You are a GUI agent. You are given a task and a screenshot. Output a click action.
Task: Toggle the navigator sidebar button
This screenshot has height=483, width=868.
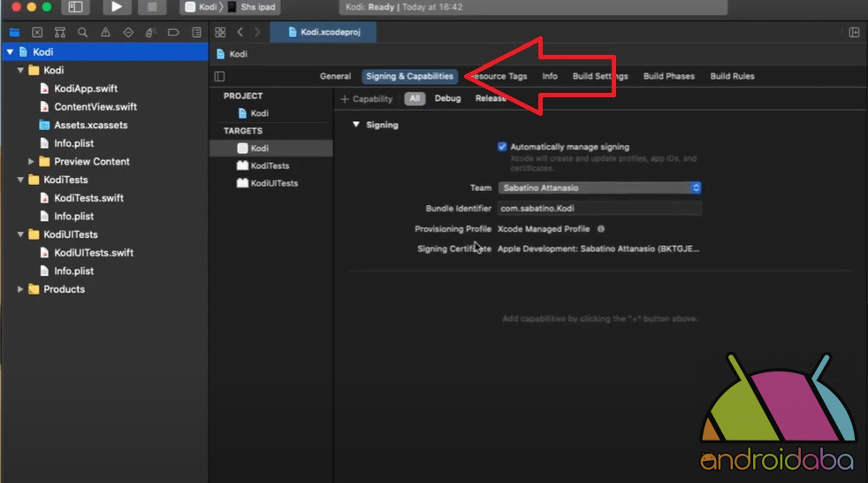[x=75, y=7]
